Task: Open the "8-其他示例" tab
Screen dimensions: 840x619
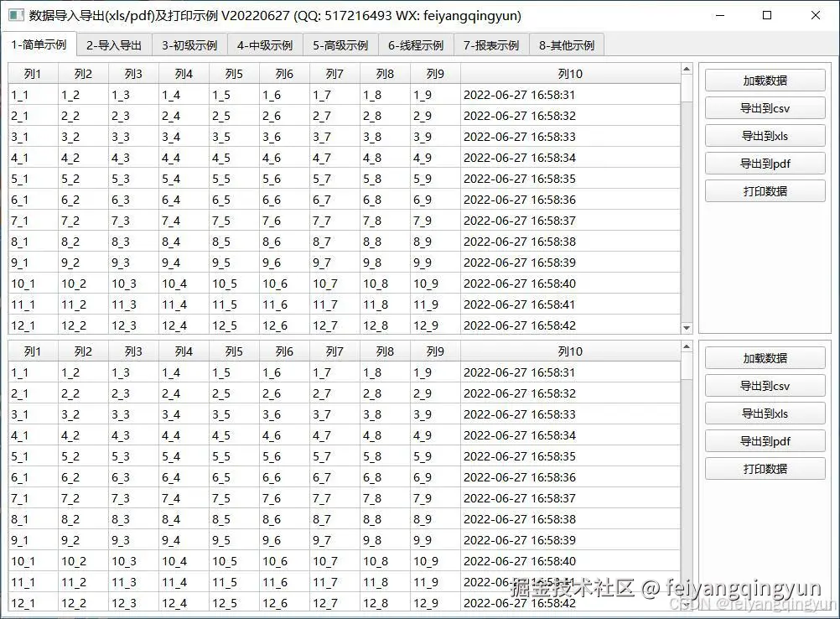Action: (x=567, y=44)
